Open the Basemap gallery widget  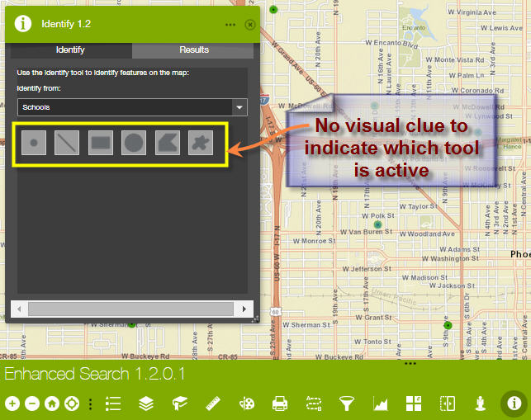click(414, 403)
